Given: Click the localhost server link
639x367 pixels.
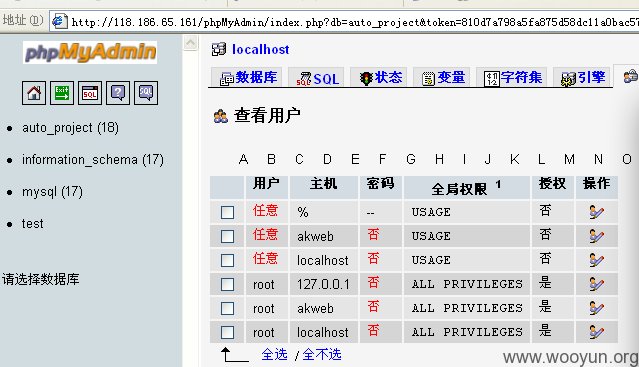Looking at the screenshot, I should pyautogui.click(x=261, y=49).
